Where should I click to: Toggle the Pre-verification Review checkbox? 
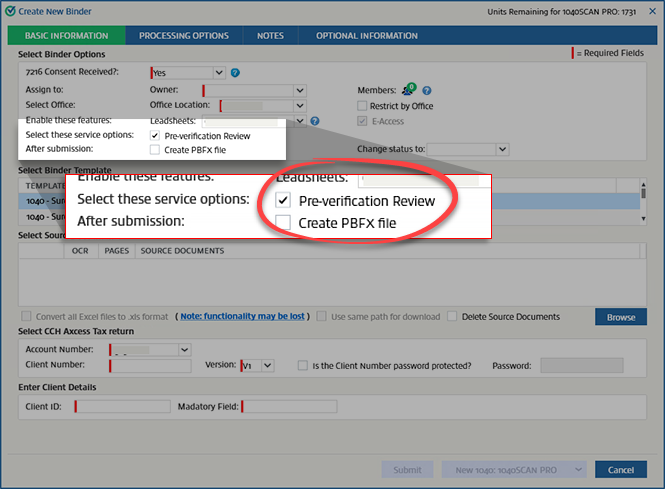155,135
